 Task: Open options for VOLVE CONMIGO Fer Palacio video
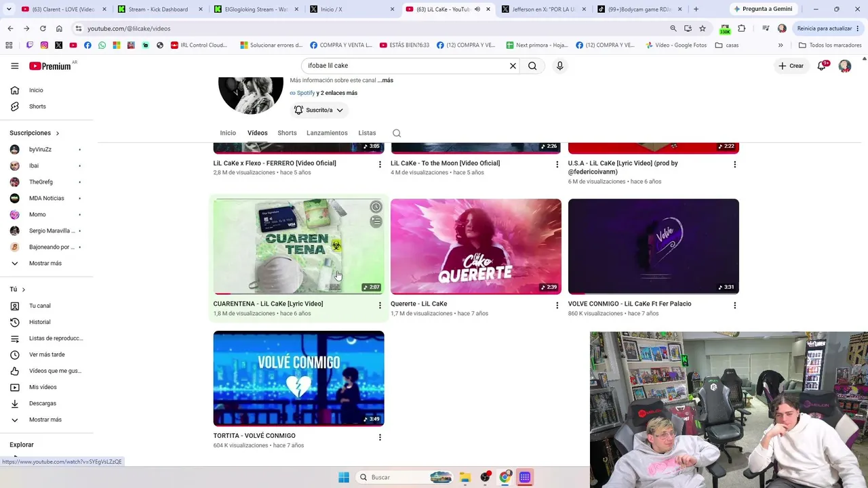(x=734, y=306)
